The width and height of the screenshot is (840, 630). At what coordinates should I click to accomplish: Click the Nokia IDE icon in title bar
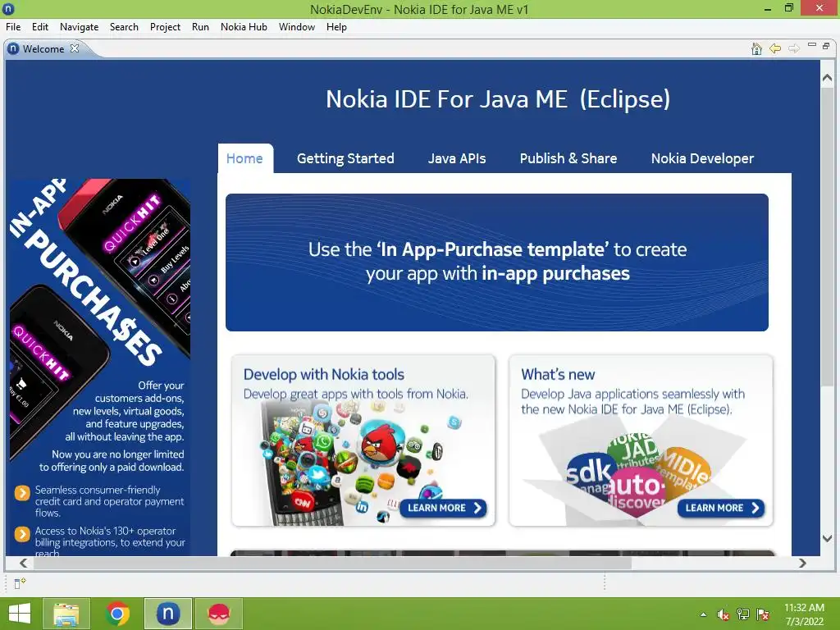pos(8,9)
